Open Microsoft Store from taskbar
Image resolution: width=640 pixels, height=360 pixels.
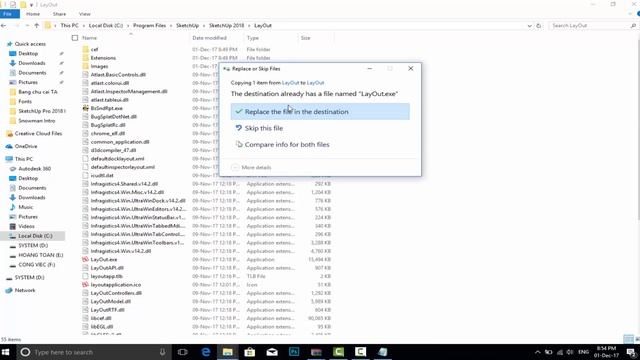pos(250,352)
